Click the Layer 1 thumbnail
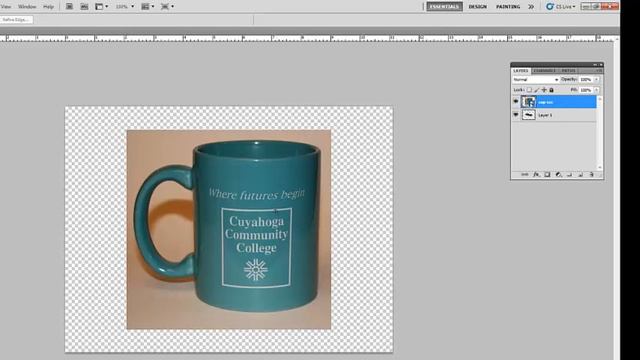 [529, 115]
